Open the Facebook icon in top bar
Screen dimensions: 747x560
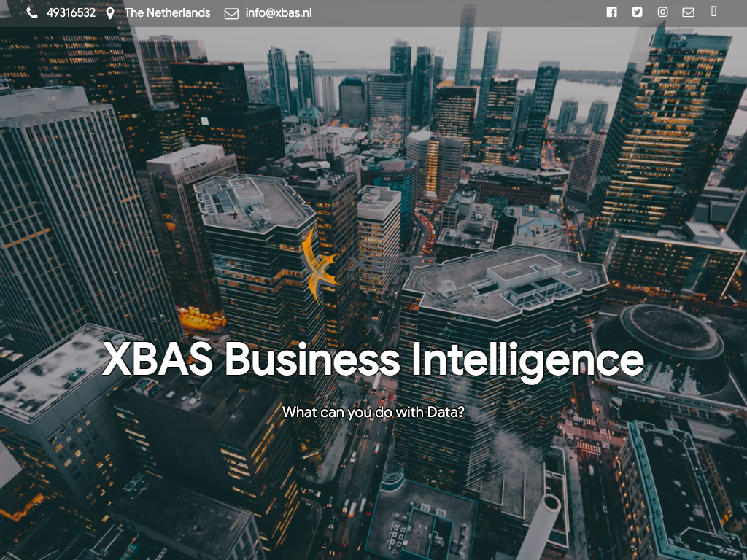pos(612,12)
